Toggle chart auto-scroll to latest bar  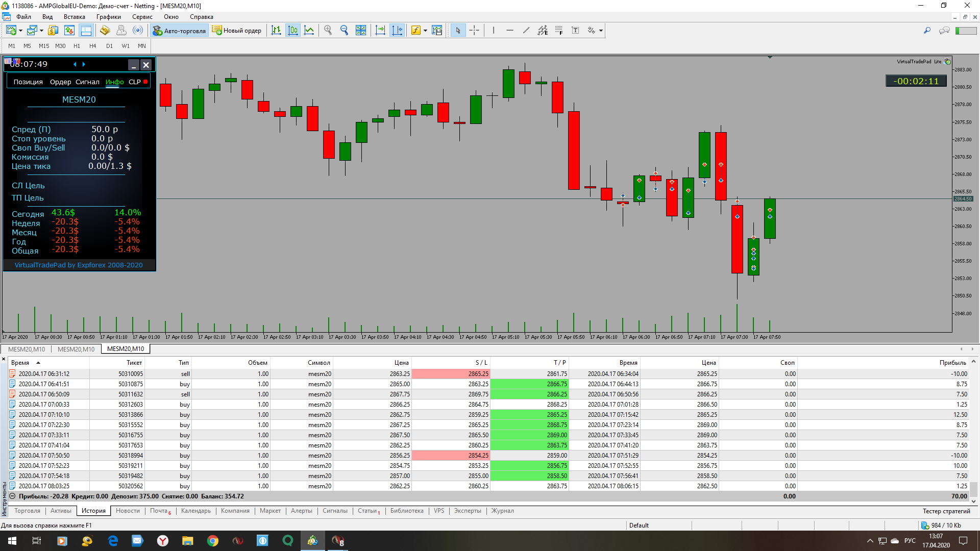380,31
